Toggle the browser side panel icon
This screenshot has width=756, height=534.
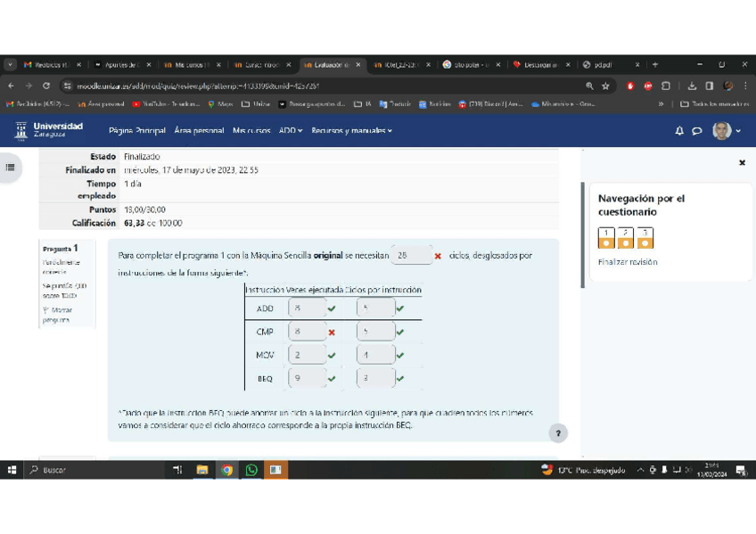point(710,86)
